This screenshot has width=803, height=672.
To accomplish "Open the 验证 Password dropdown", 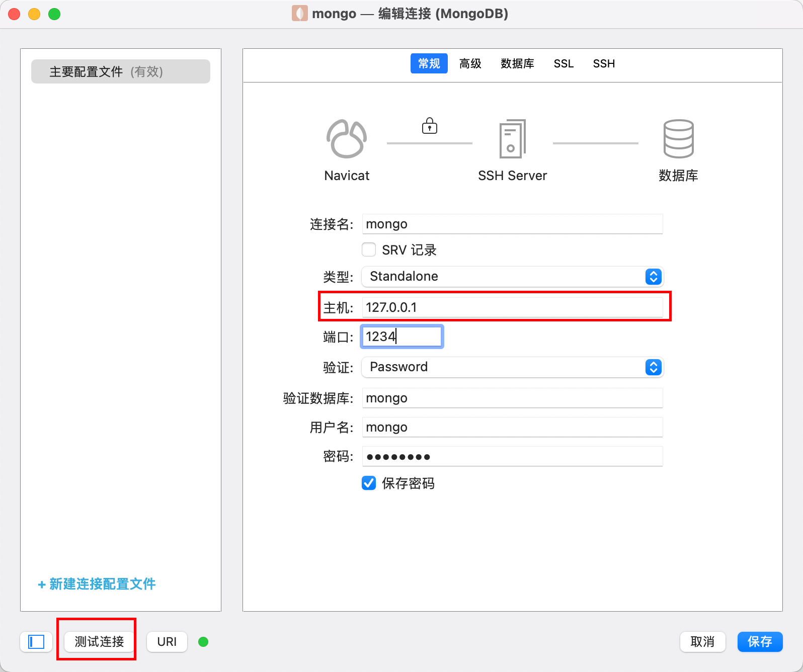I will pos(512,367).
